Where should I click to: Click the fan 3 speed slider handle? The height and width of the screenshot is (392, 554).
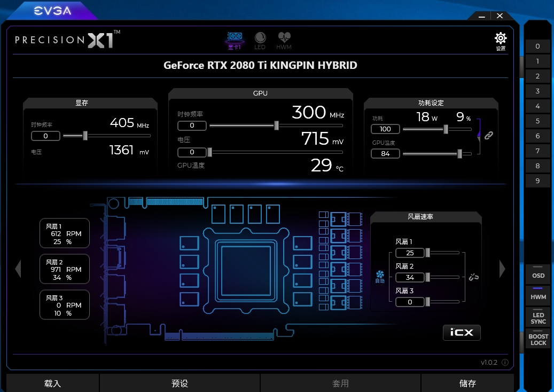427,302
